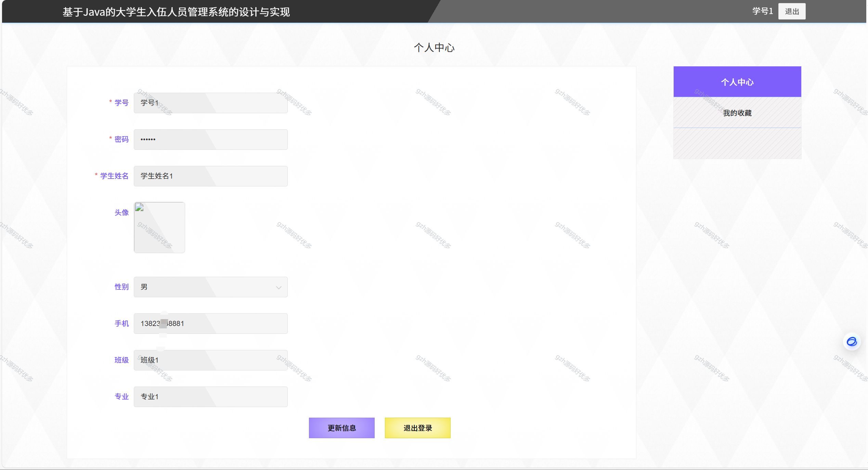Select the 个人中心 sidebar tab
Viewport: 868px width, 470px height.
pos(737,82)
